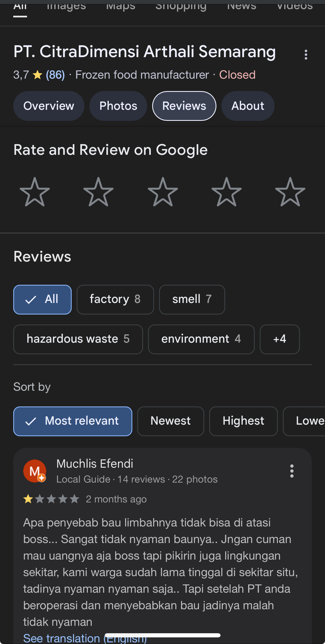Open Muchlis Efendi's profile avatar

34,471
